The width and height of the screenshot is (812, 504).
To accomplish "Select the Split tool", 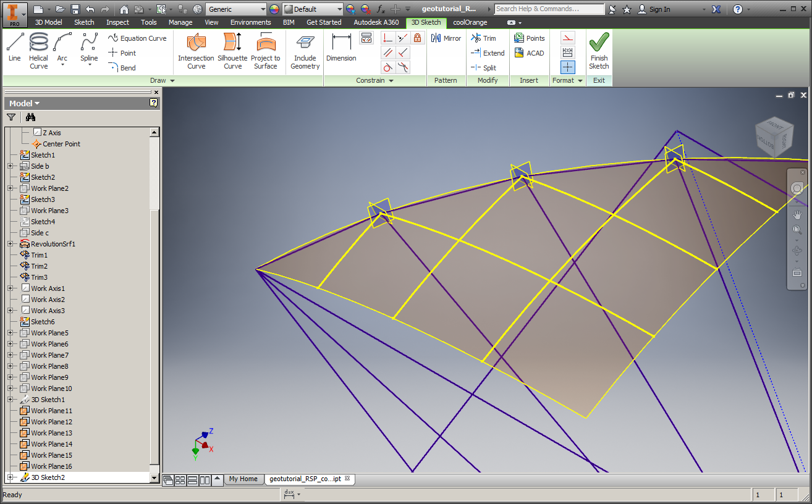I will [483, 68].
